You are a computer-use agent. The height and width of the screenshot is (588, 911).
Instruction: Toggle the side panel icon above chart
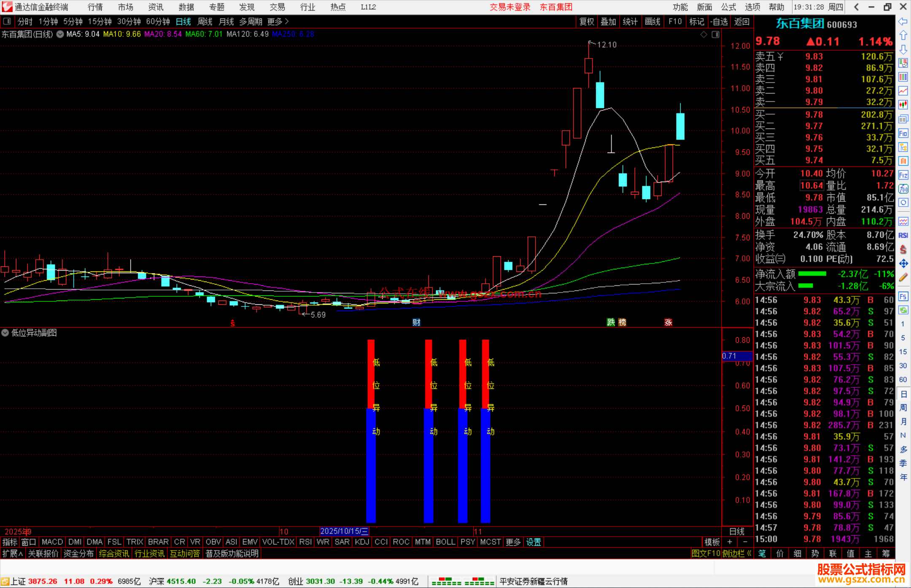[x=715, y=35]
